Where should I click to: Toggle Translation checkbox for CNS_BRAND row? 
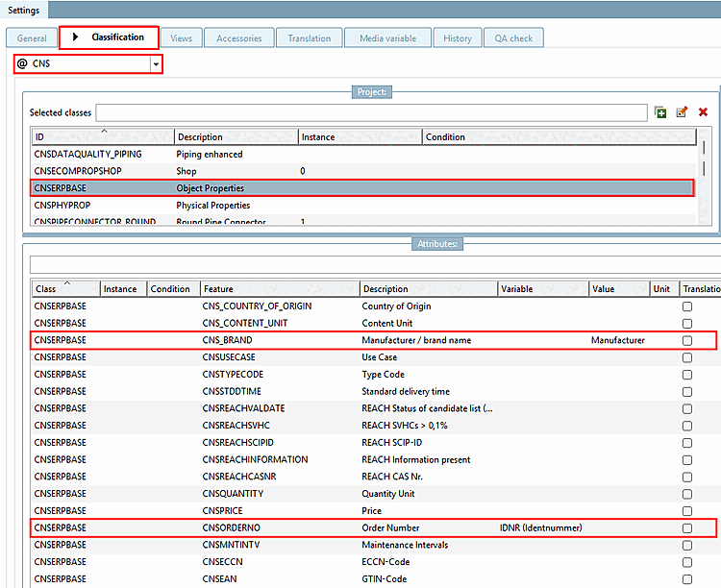click(x=686, y=340)
